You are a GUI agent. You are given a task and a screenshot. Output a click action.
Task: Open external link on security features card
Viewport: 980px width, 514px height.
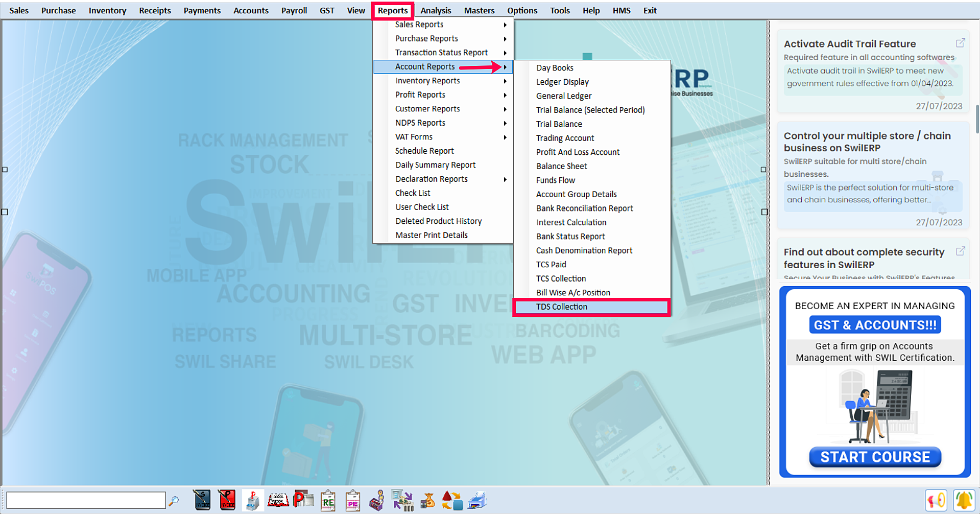coord(960,251)
